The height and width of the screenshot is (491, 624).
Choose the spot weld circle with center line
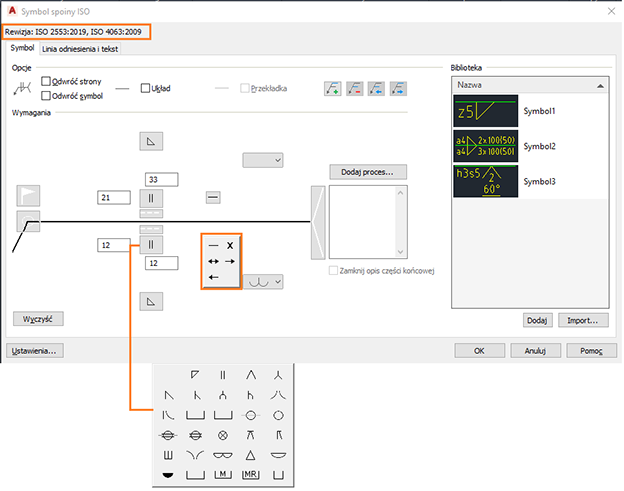[x=251, y=415]
